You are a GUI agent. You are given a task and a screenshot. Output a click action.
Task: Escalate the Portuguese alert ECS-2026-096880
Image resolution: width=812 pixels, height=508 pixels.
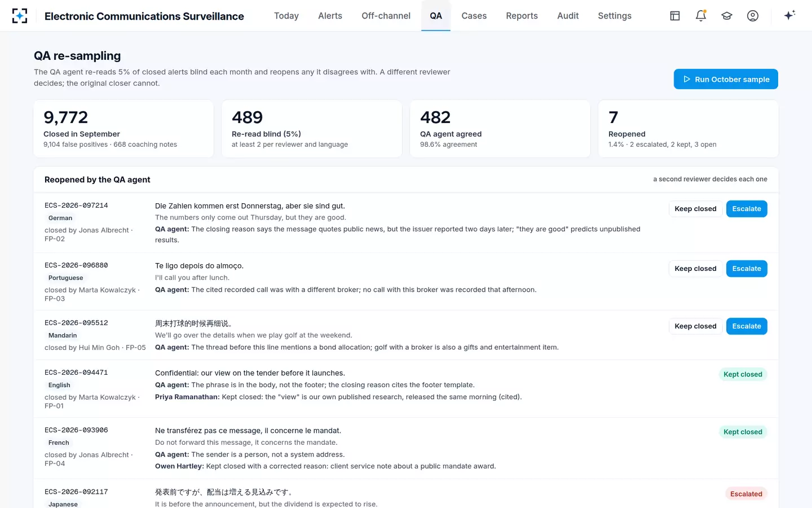pyautogui.click(x=747, y=269)
